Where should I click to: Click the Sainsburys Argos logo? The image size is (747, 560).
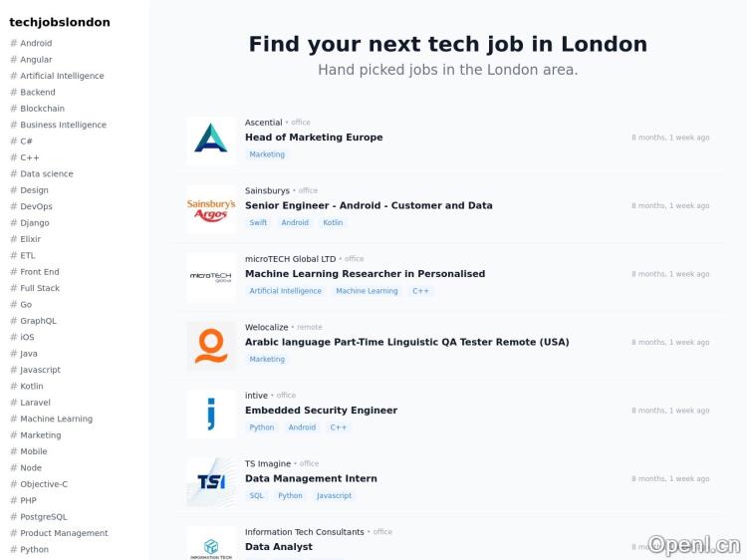[x=211, y=208]
